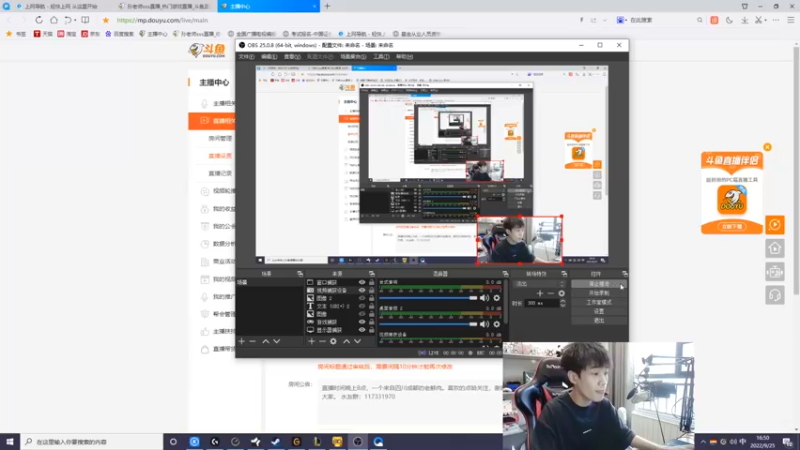Click 设置 in OBS controls
Image resolution: width=800 pixels, height=450 pixels.
(599, 311)
